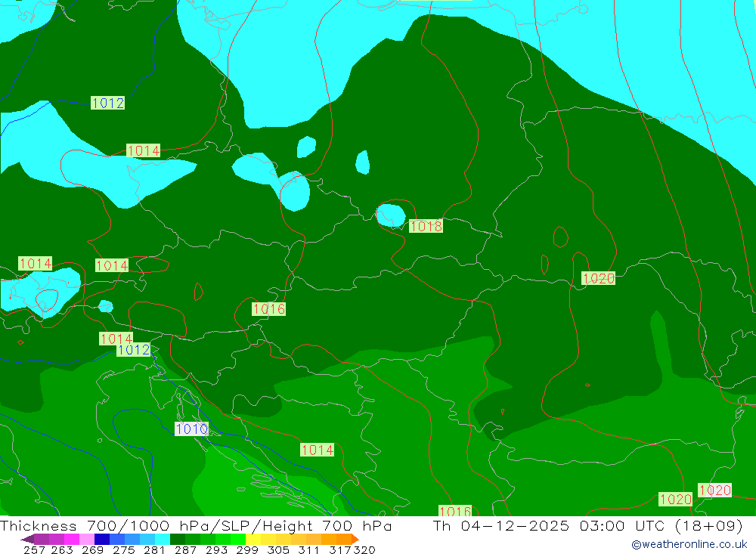This screenshot has width=756, height=554.
Task: Click the legend value 305
Action: 278,549
